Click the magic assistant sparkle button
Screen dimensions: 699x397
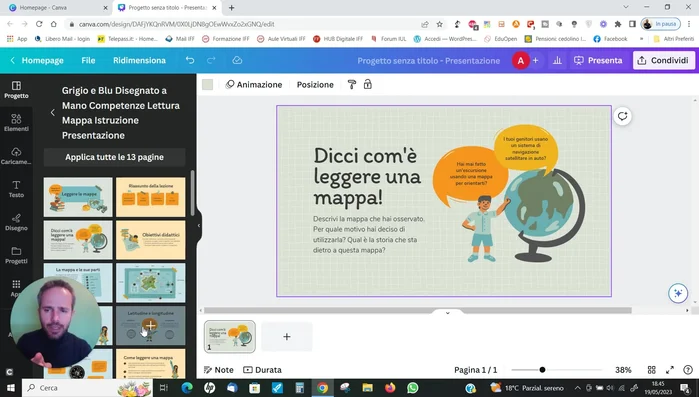click(x=678, y=293)
